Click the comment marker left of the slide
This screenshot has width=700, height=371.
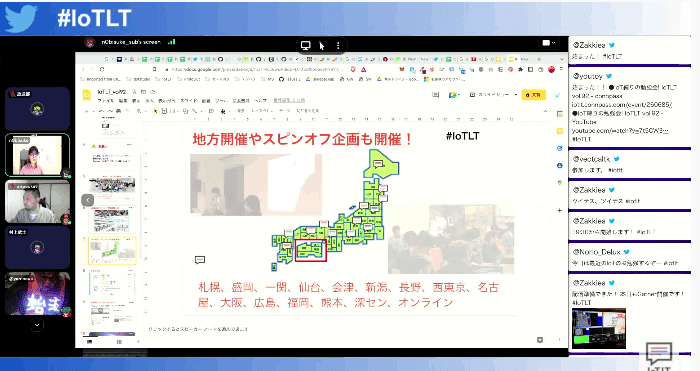(200, 259)
